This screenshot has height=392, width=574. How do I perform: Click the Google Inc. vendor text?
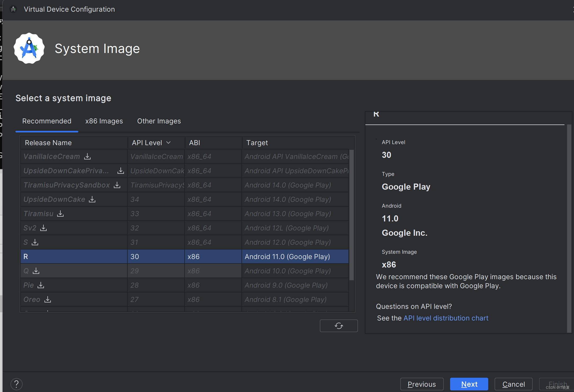click(x=405, y=233)
